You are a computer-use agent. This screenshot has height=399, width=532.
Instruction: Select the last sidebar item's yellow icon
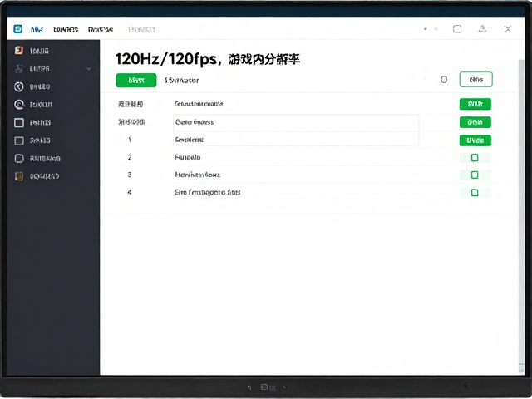click(x=19, y=176)
